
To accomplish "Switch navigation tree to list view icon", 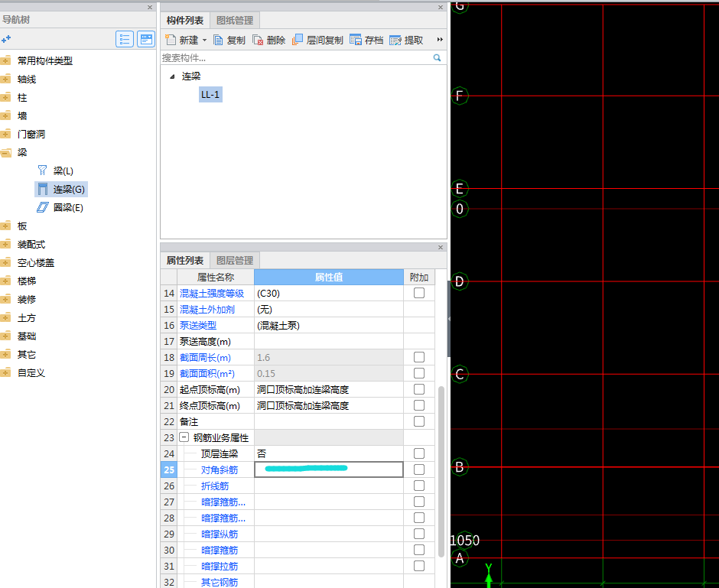I will [x=124, y=40].
